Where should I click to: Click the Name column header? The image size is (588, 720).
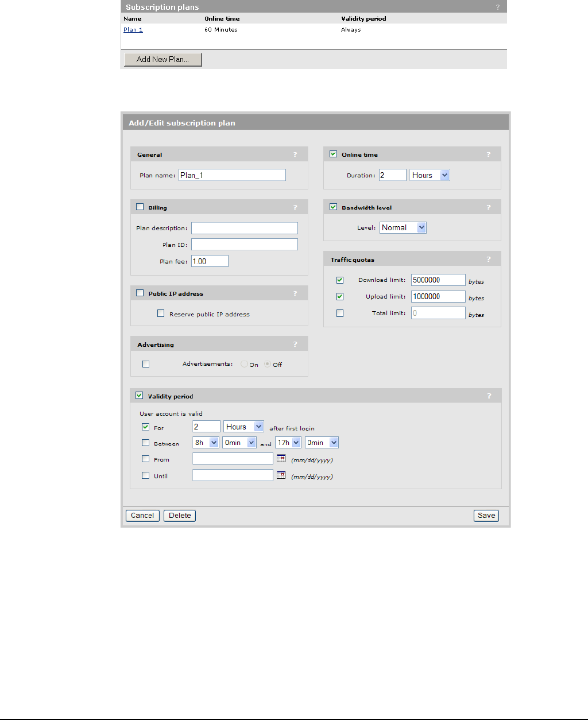coord(133,19)
